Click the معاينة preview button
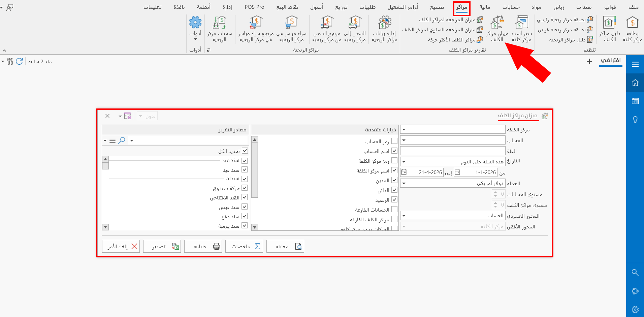This screenshot has height=317, width=644. (x=285, y=246)
